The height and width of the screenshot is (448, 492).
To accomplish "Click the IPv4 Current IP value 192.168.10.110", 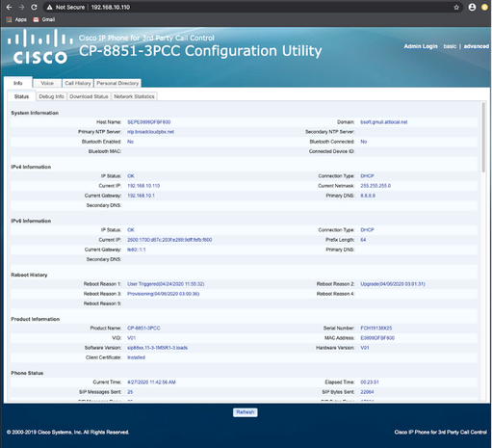I will point(143,186).
